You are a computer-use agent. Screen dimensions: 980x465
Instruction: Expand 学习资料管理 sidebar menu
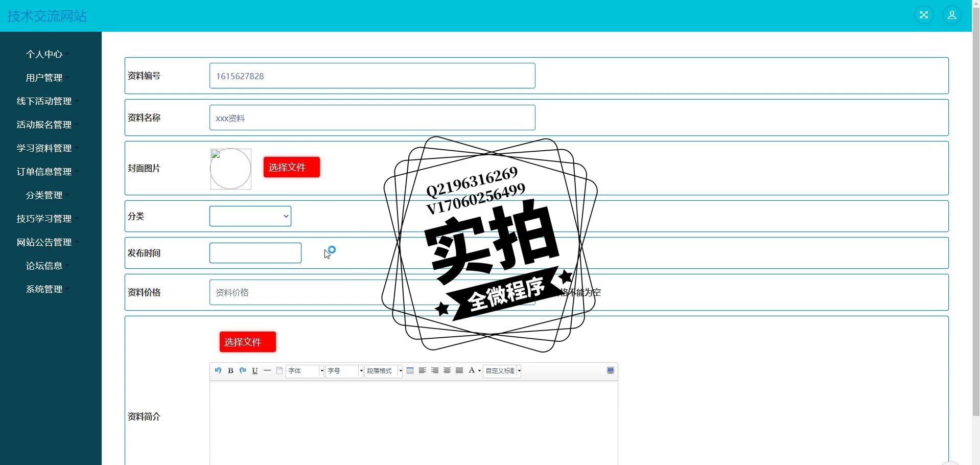tap(47, 148)
